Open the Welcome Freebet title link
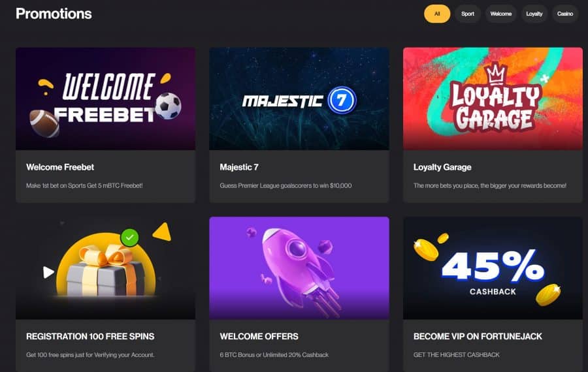 click(x=60, y=167)
